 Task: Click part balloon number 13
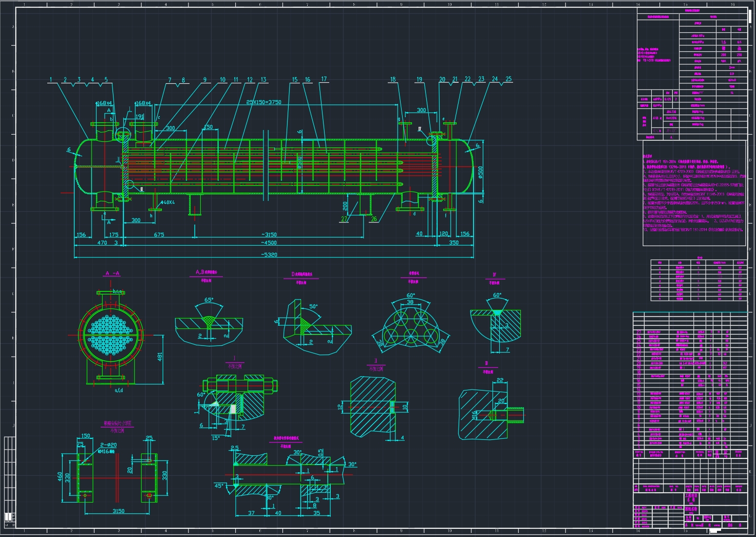point(263,80)
